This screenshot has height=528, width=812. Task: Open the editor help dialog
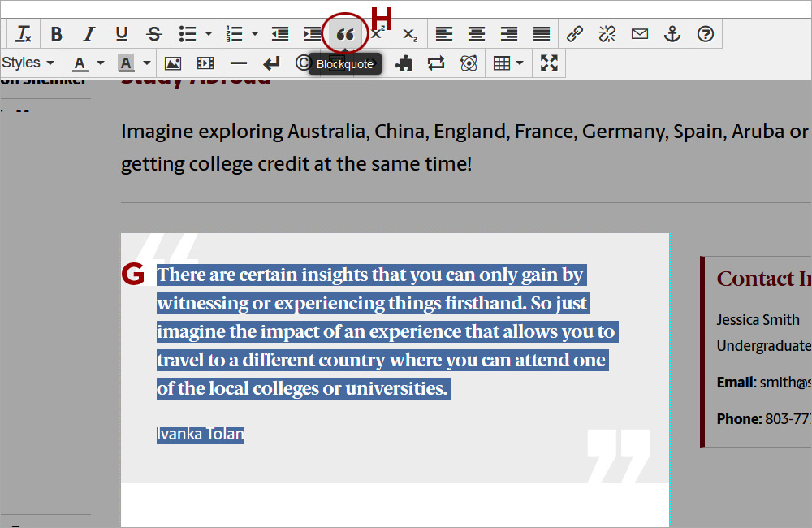tap(704, 33)
